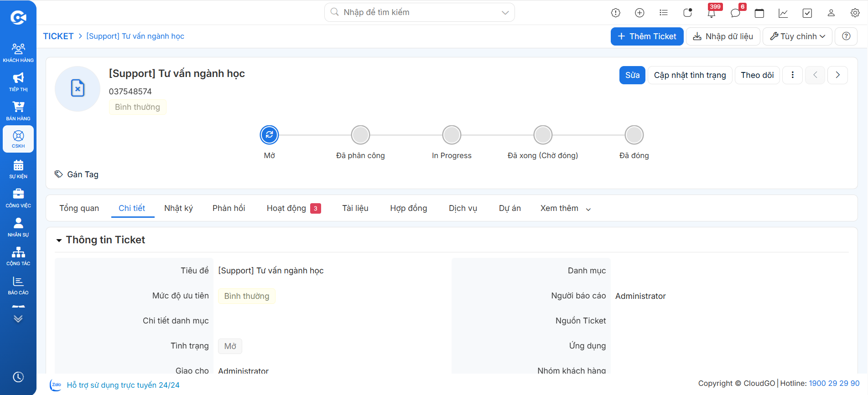Open the Tiếp thị marketing module
This screenshot has width=868, height=395.
click(18, 82)
